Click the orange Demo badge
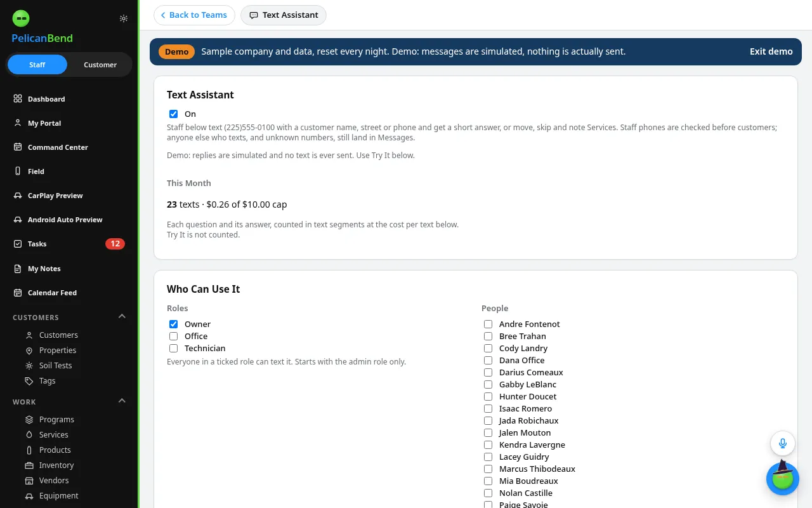This screenshot has height=508, width=812. (x=176, y=51)
